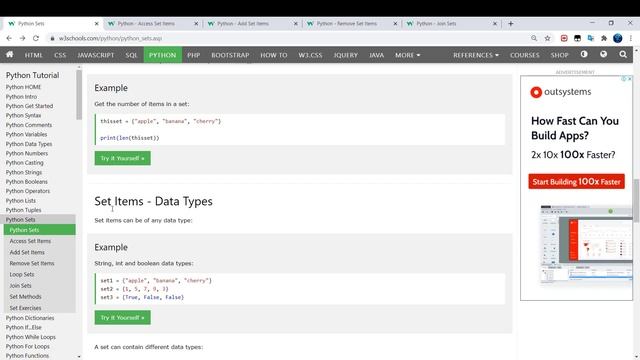Open Set Exercises sidebar link
Image resolution: width=640 pixels, height=360 pixels.
coord(25,308)
